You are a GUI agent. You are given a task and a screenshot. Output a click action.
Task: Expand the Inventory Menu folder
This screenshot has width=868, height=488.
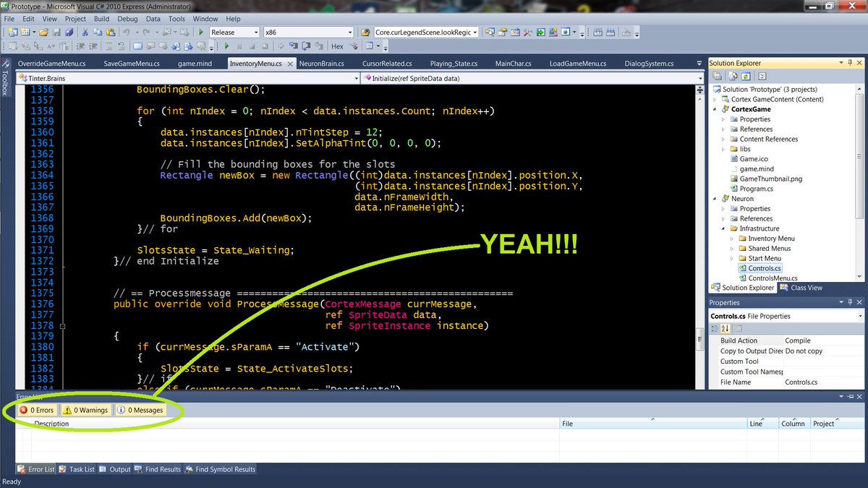coord(732,239)
